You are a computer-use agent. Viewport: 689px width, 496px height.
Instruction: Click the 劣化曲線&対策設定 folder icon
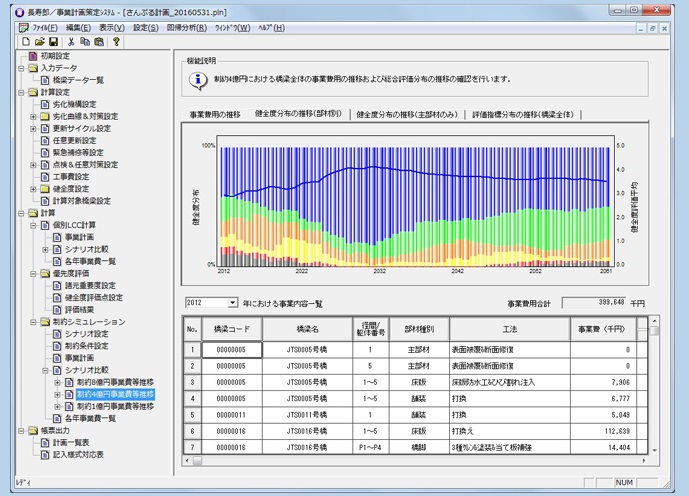45,116
